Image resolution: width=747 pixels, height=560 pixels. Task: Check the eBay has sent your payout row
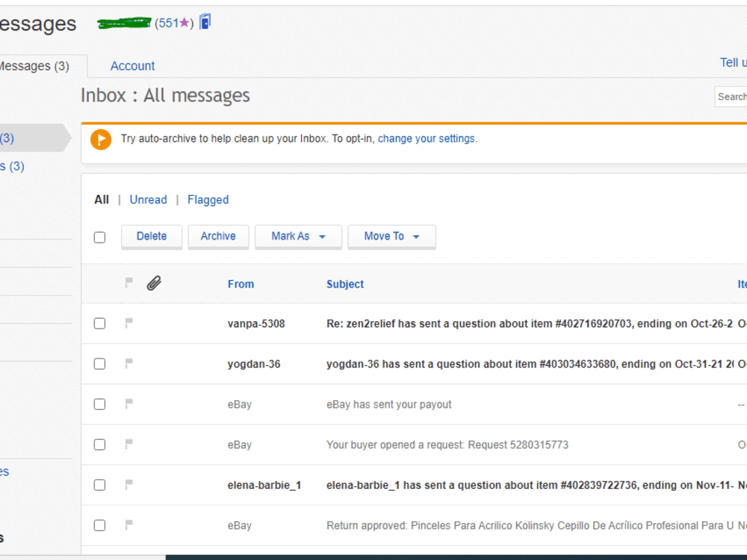(x=99, y=404)
